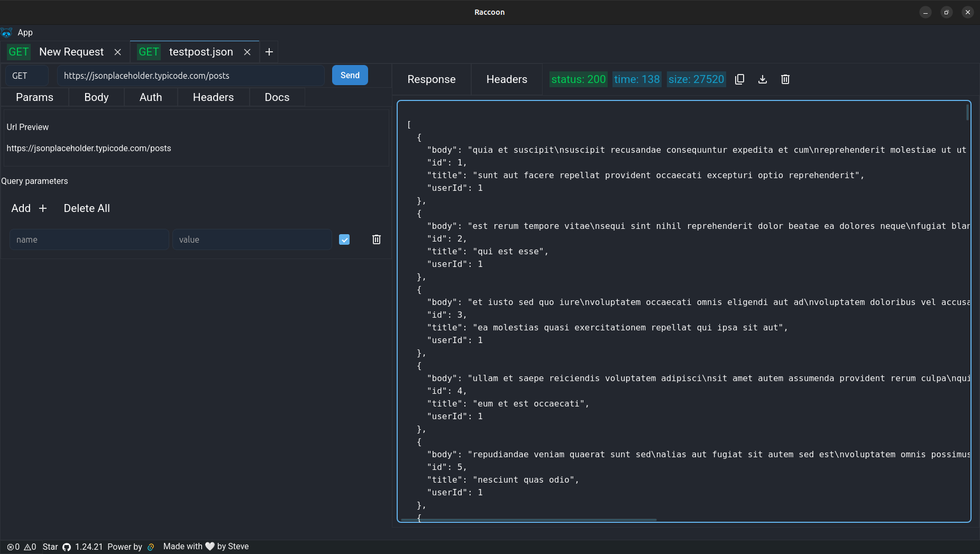Send the request

click(350, 75)
